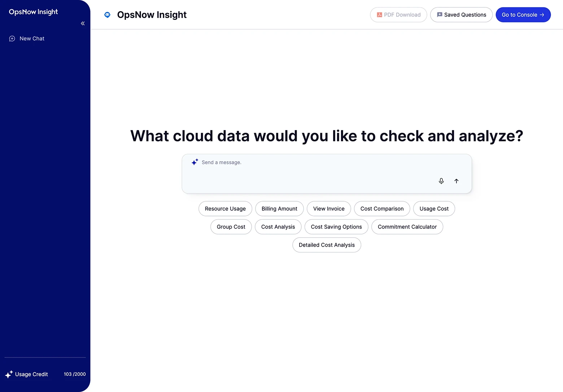Screen dimensions: 563x392
Task: Click the New Chat plus icon
Action: click(x=12, y=39)
